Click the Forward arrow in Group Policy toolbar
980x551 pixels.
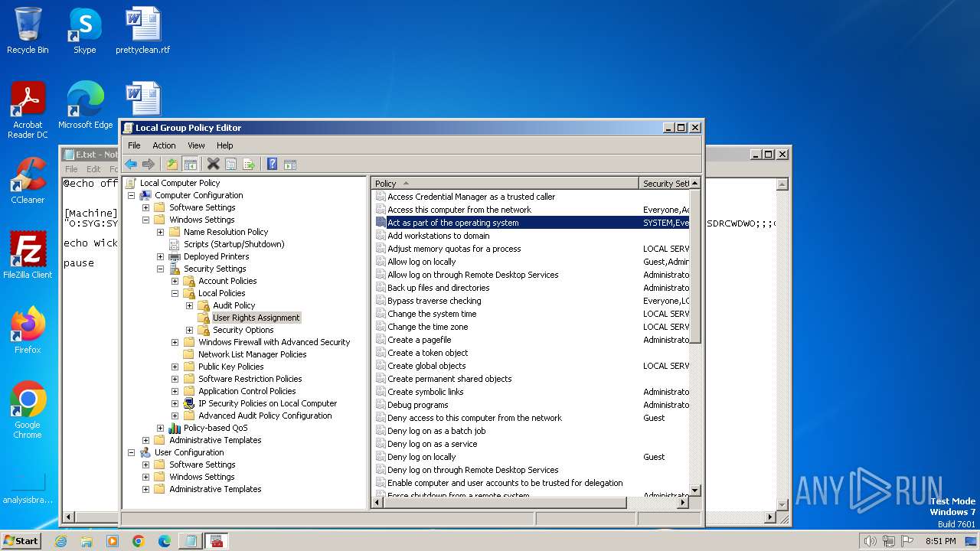[149, 164]
